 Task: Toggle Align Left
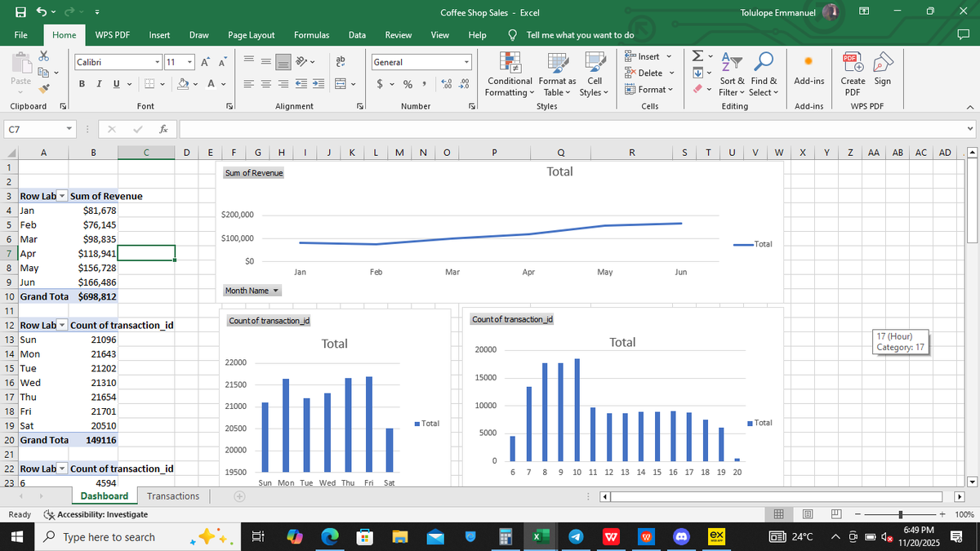(x=249, y=83)
